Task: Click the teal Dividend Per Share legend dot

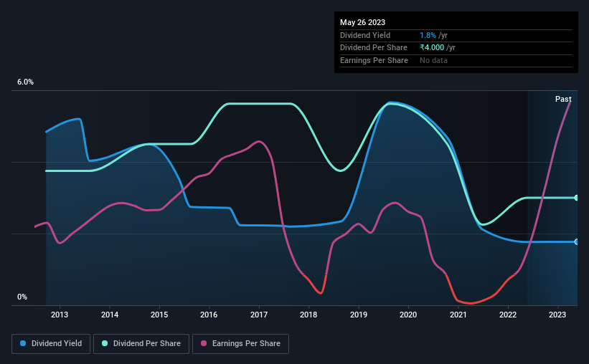Action: coord(105,343)
